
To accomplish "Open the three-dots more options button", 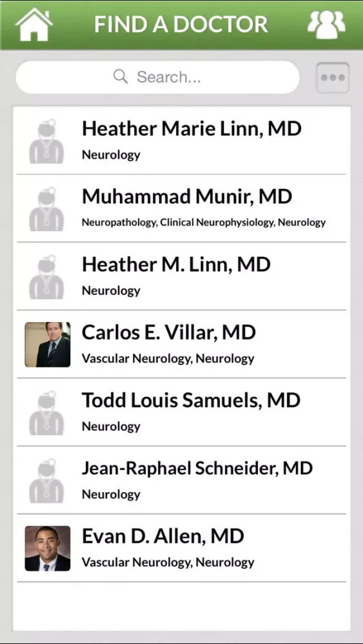I will pyautogui.click(x=333, y=77).
